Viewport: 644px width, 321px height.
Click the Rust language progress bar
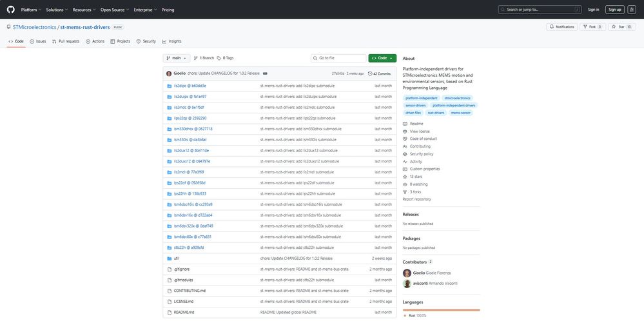[x=441, y=310]
